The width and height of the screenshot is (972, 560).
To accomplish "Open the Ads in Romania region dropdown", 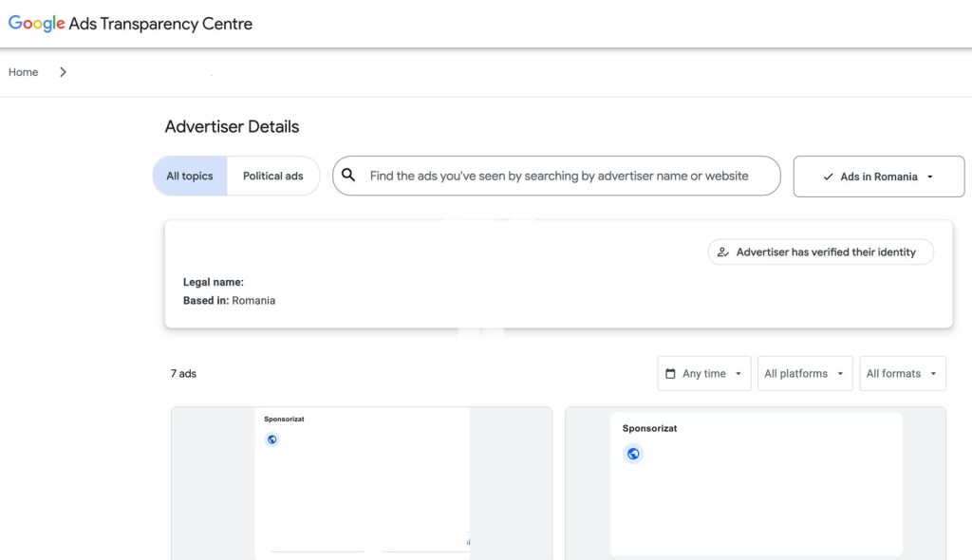I will point(878,177).
